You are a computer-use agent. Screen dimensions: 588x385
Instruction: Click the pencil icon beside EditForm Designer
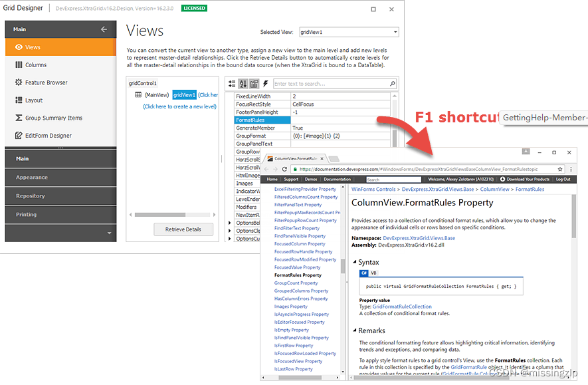19,136
